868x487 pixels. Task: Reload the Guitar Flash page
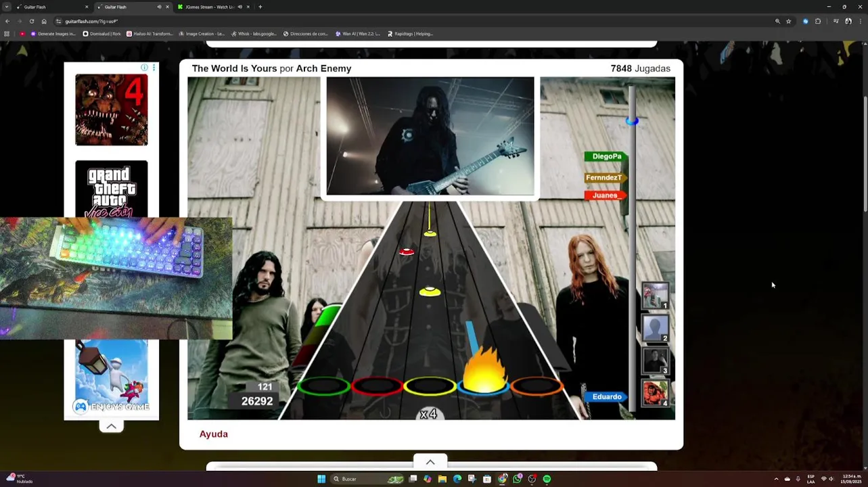tap(31, 21)
